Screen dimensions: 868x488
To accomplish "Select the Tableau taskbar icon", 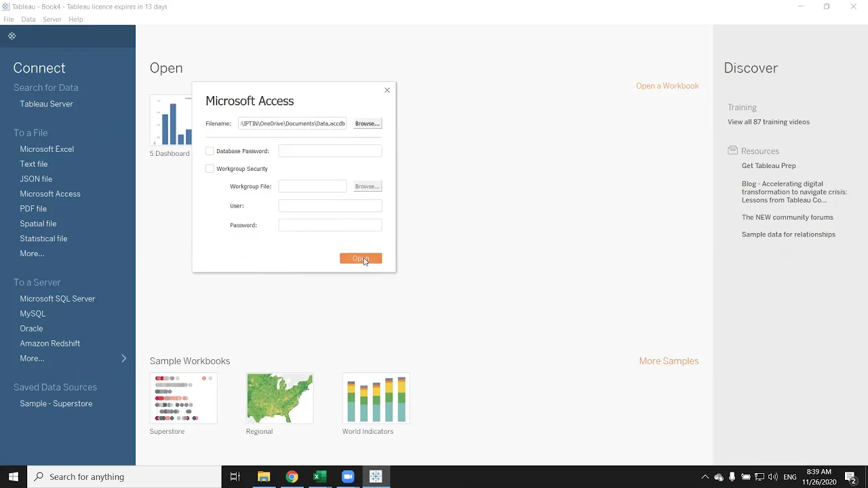I will (x=376, y=476).
